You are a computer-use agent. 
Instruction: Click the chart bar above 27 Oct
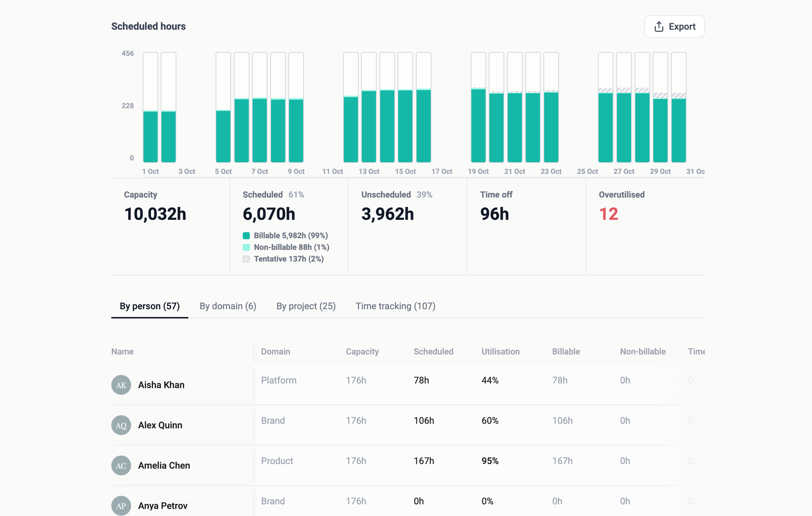point(624,107)
